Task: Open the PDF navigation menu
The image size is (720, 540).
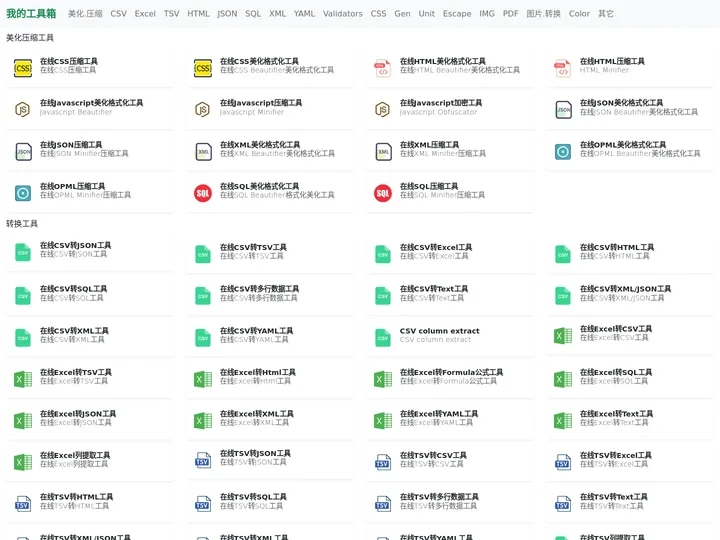Action: tap(511, 14)
